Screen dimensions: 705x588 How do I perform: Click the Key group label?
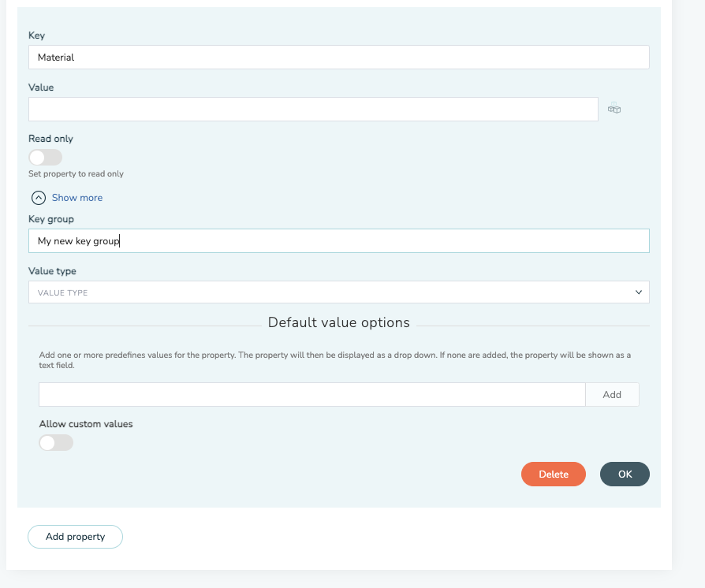tap(51, 219)
